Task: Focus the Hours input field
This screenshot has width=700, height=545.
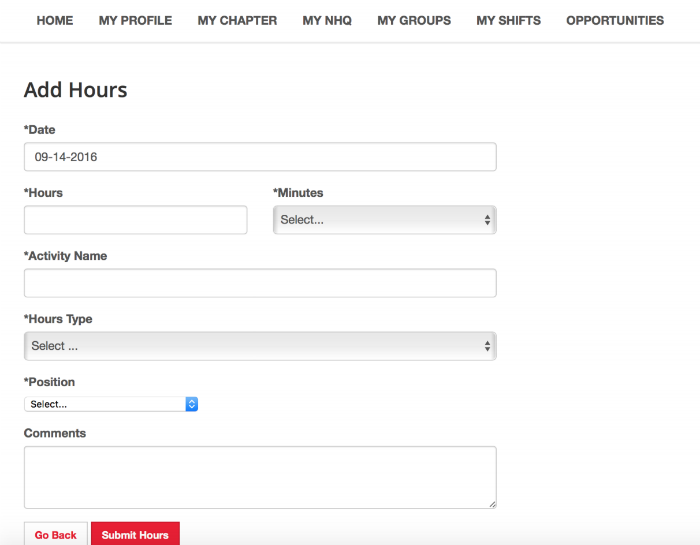Action: 136,220
